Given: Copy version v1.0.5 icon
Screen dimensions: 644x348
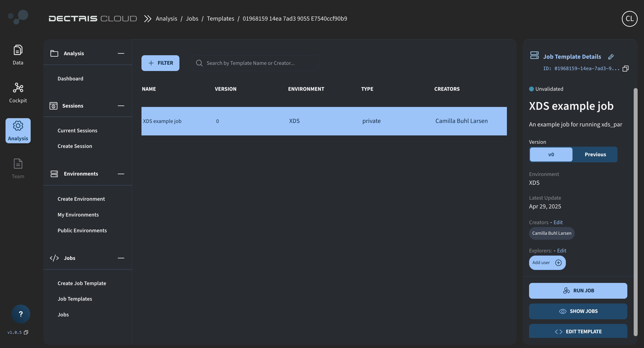Looking at the screenshot, I should 26,332.
